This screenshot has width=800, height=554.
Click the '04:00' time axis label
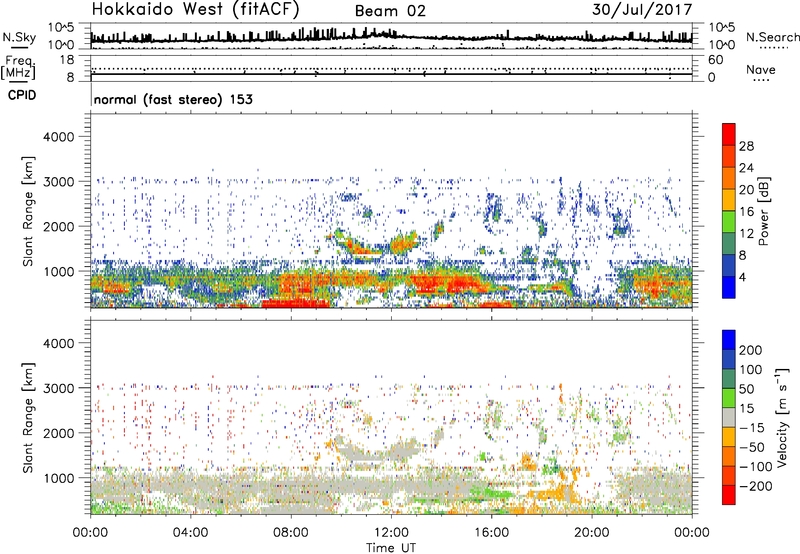[x=191, y=533]
